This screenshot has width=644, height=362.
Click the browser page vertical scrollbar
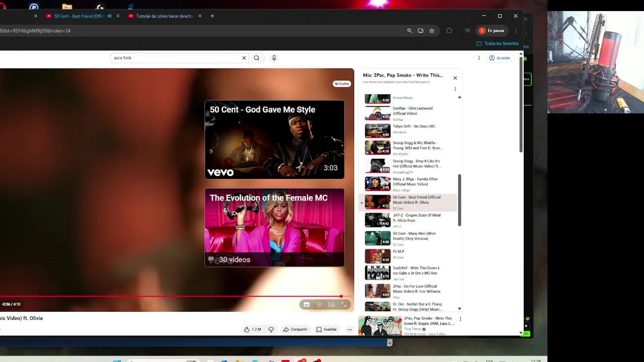tap(521, 104)
